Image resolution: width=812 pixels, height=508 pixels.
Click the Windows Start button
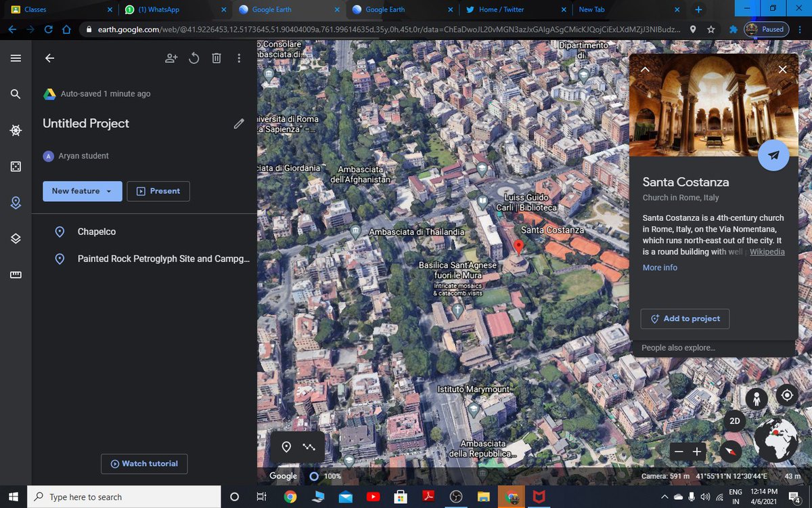(x=14, y=496)
